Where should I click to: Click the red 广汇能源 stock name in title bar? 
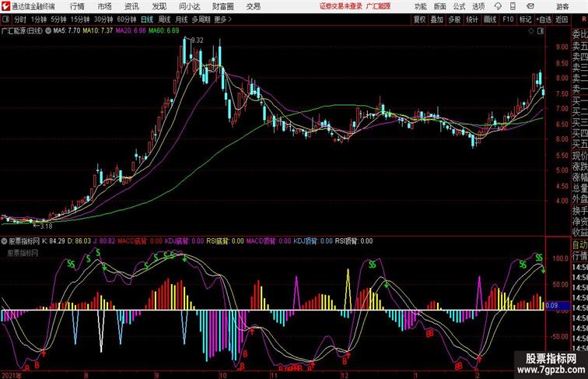pos(378,6)
